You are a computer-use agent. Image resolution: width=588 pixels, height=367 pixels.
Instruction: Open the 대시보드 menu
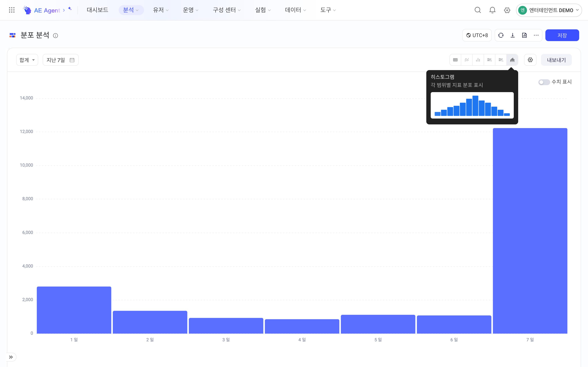point(97,10)
